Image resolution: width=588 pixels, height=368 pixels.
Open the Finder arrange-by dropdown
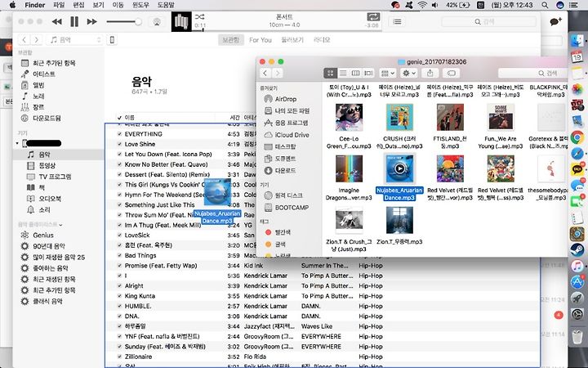pos(387,74)
